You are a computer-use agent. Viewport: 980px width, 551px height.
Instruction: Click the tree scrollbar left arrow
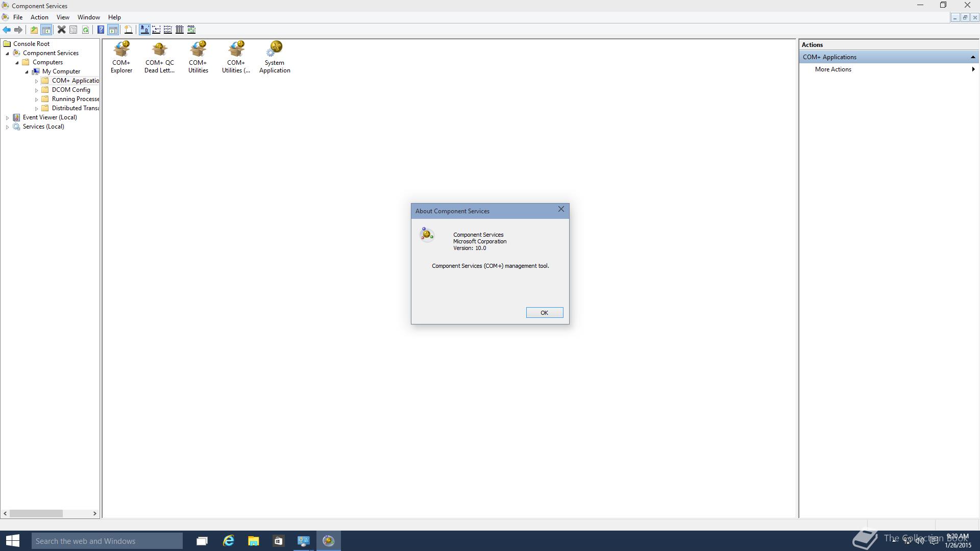[5, 513]
